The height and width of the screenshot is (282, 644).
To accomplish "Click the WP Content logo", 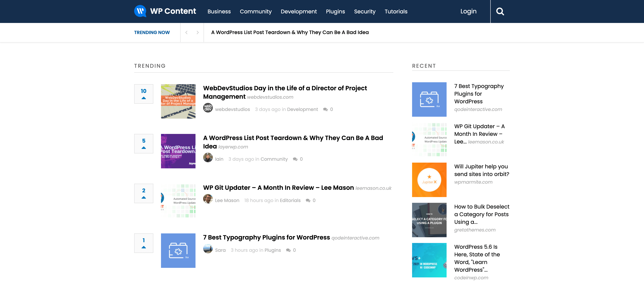I will pos(165,11).
